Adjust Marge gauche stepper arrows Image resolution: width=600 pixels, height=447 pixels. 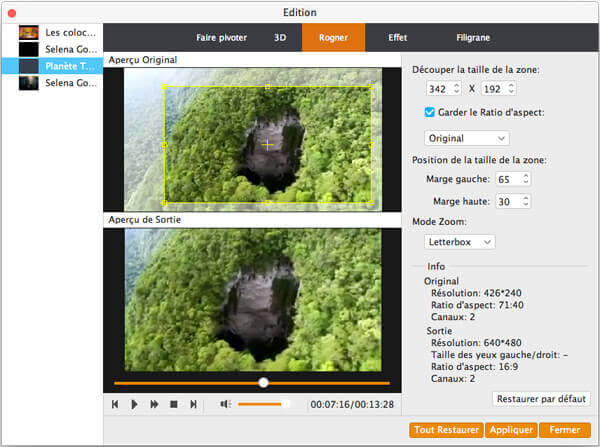coord(526,179)
